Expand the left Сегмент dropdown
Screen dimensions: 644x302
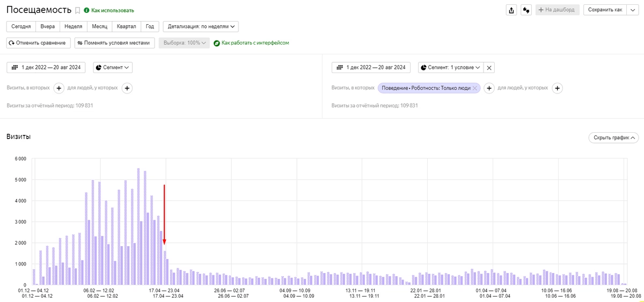113,68
